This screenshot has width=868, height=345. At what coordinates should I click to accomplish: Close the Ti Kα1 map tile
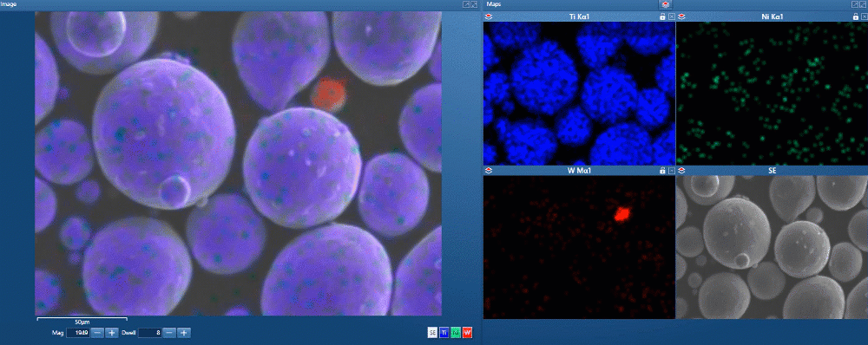pyautogui.click(x=672, y=16)
